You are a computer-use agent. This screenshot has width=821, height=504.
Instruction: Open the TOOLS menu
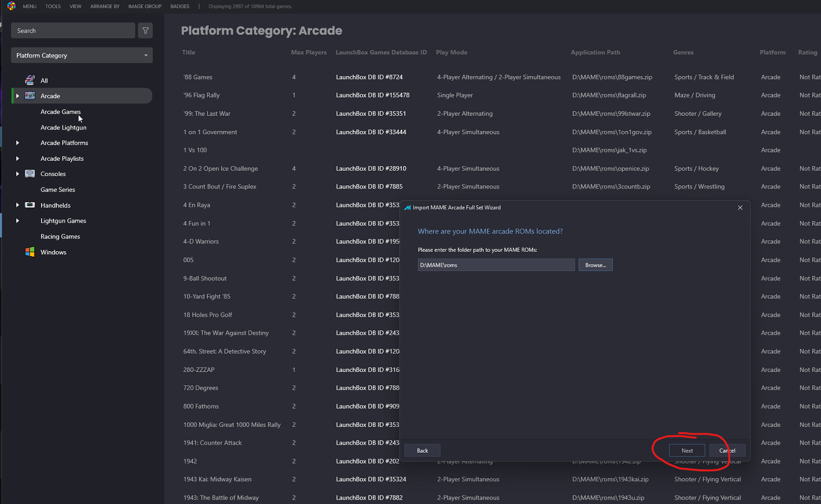[53, 6]
